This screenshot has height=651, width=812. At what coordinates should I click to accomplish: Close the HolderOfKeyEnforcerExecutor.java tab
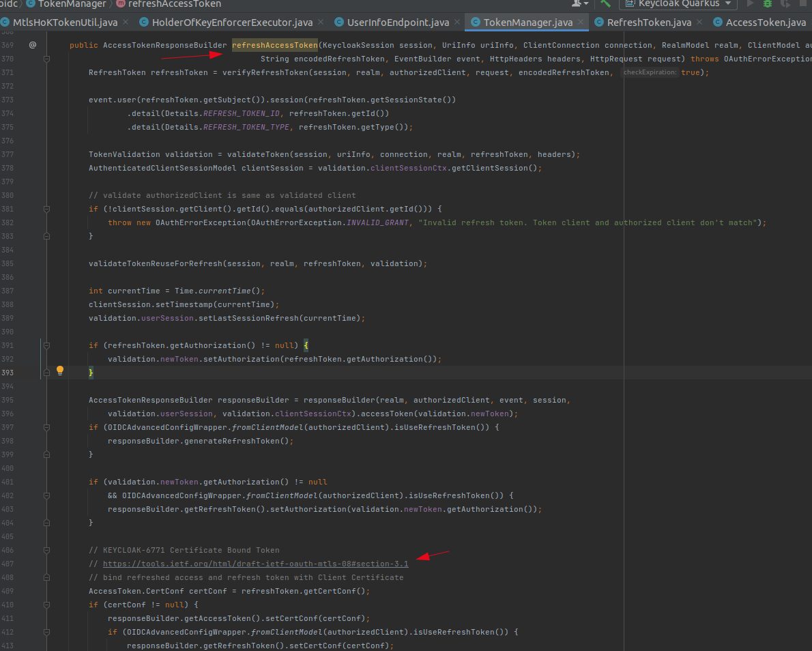(x=321, y=22)
